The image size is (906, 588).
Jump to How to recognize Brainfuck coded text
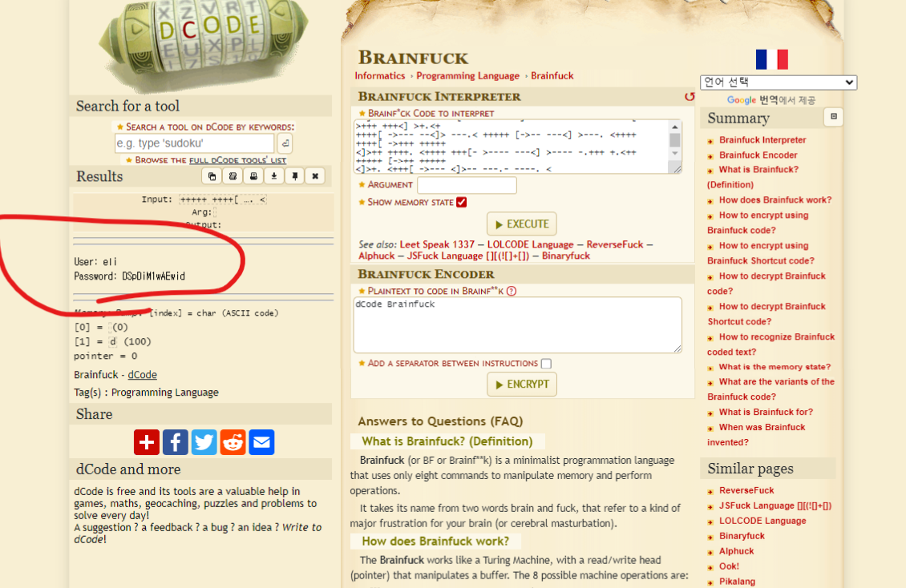pos(771,344)
